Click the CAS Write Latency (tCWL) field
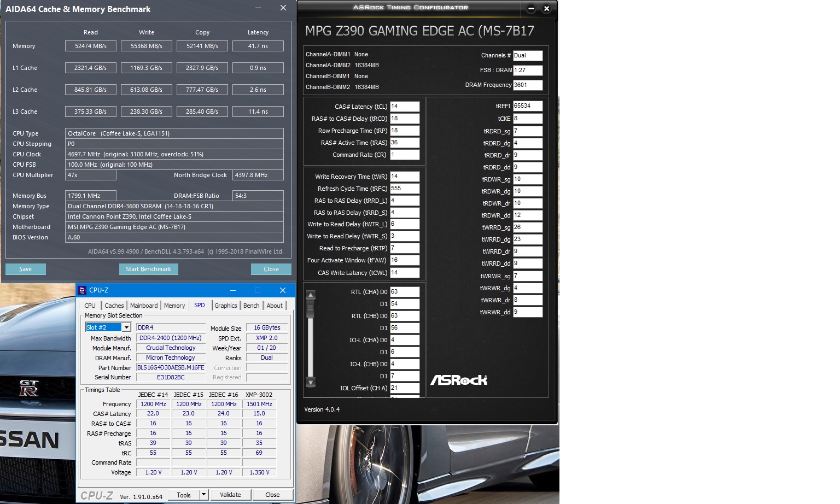The height and width of the screenshot is (504, 840). [405, 273]
